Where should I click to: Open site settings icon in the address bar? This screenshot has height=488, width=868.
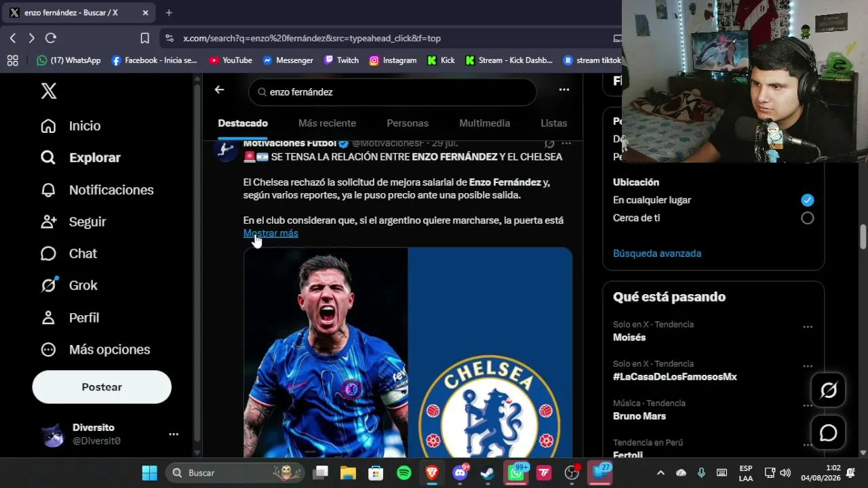pos(170,39)
